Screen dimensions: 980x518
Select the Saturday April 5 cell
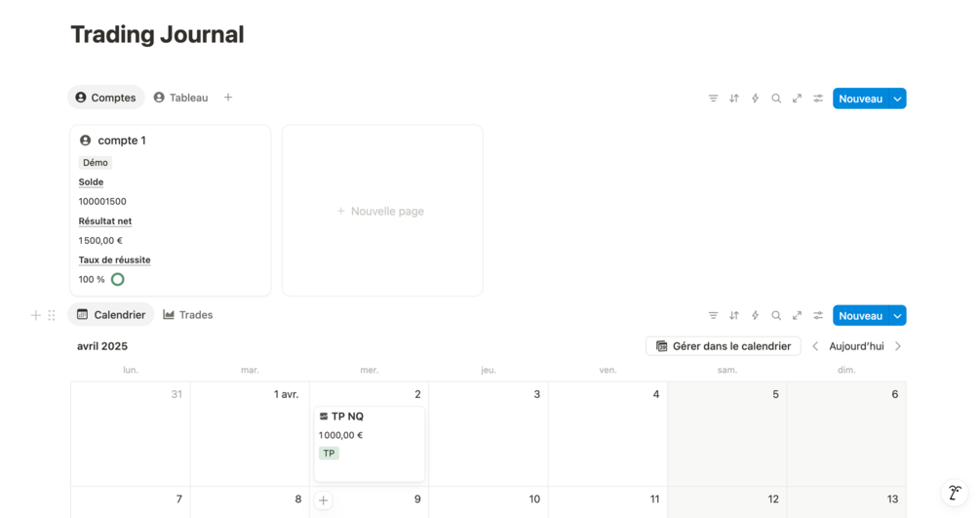[727, 434]
